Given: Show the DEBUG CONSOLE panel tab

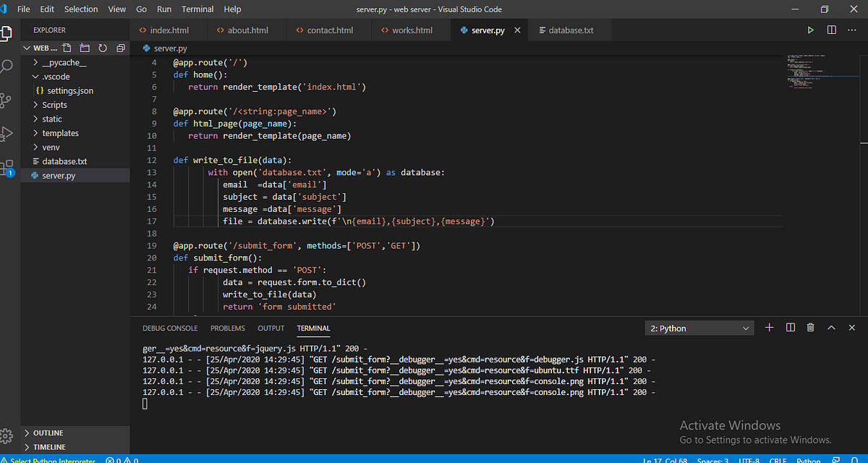Looking at the screenshot, I should [170, 328].
